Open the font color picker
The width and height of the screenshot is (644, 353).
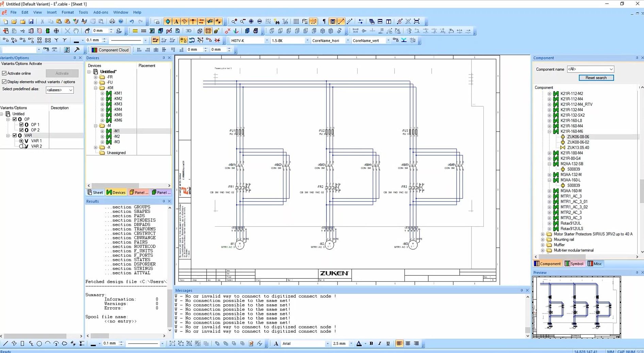(x=359, y=343)
